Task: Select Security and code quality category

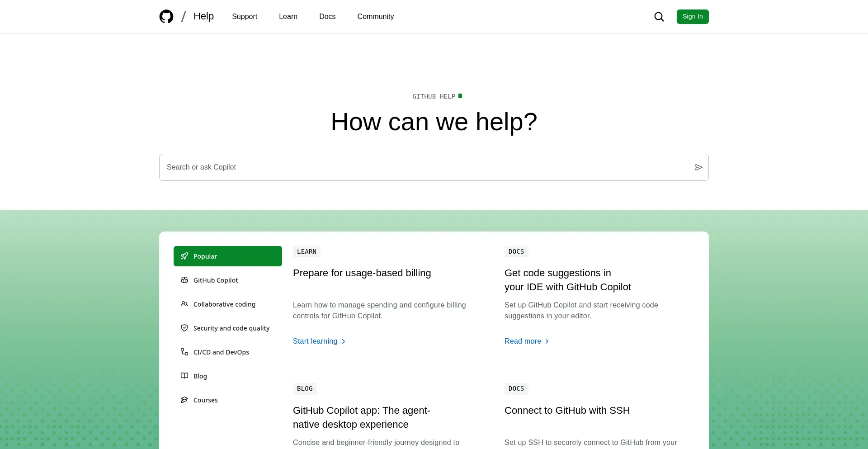Action: [228, 328]
